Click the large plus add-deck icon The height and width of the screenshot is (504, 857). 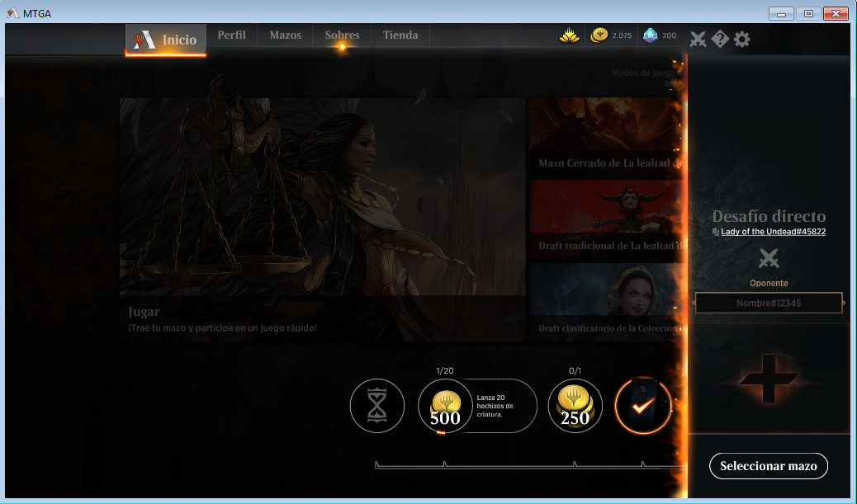click(x=769, y=379)
